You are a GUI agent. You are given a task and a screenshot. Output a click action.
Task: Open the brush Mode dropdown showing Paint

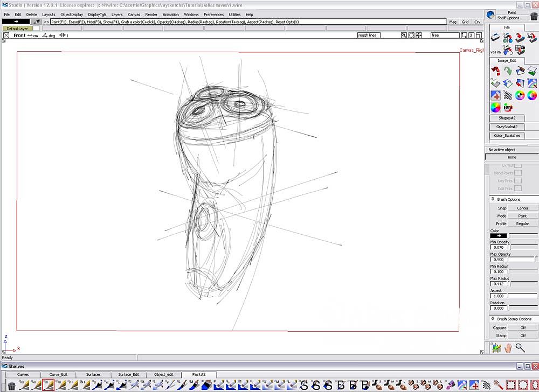pyautogui.click(x=522, y=216)
